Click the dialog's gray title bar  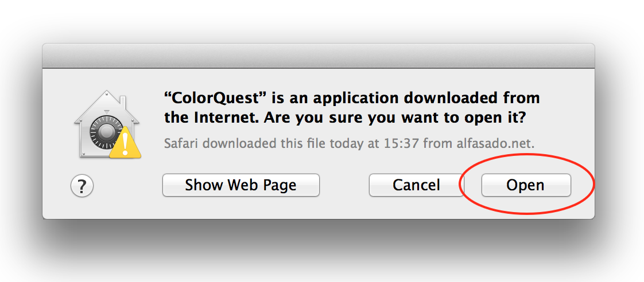click(319, 56)
